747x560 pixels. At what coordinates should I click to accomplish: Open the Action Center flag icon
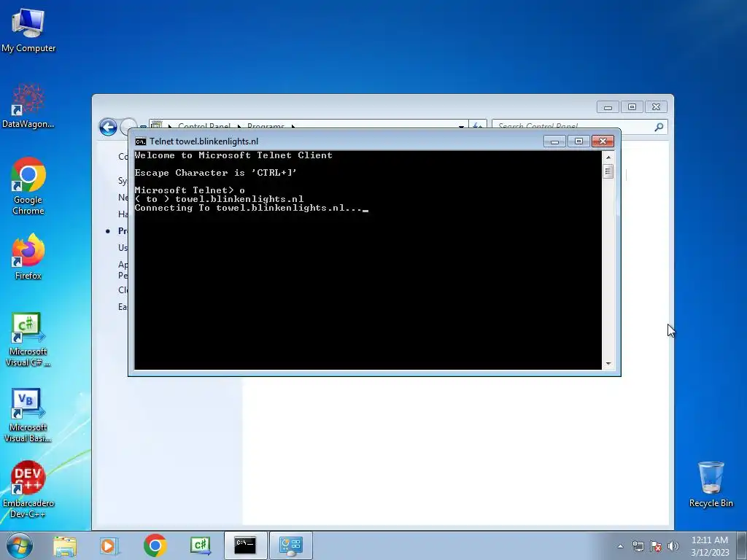[x=656, y=546]
